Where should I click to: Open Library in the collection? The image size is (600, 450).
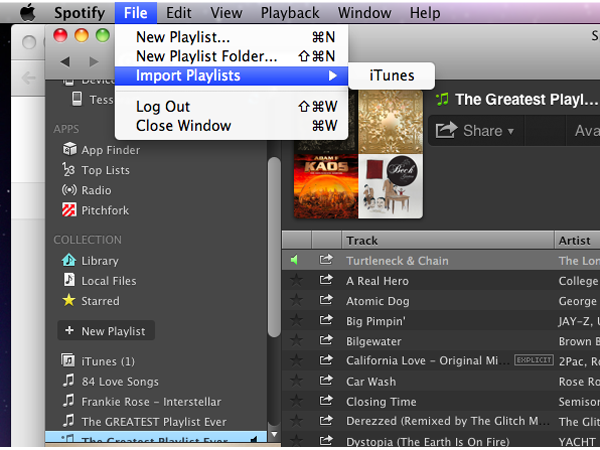90,261
